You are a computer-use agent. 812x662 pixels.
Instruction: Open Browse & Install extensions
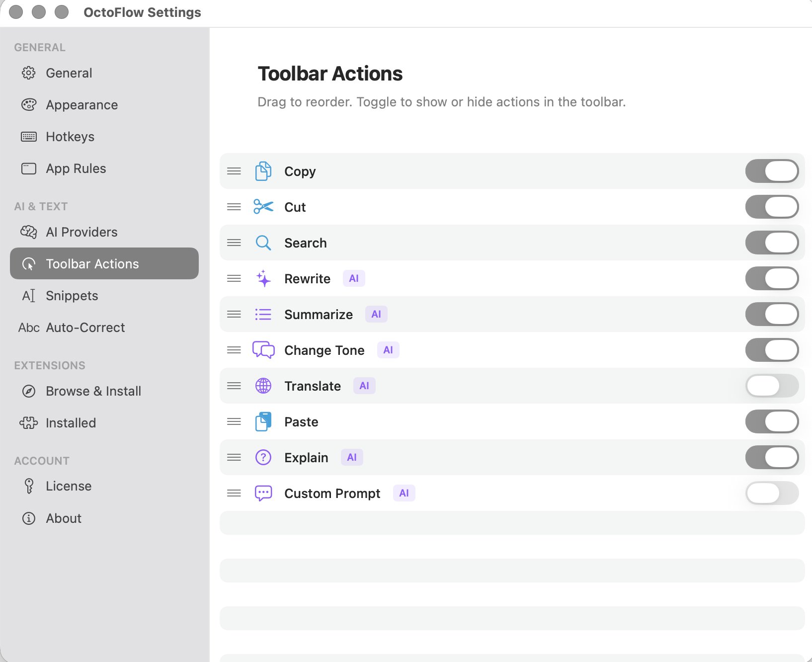click(104, 391)
